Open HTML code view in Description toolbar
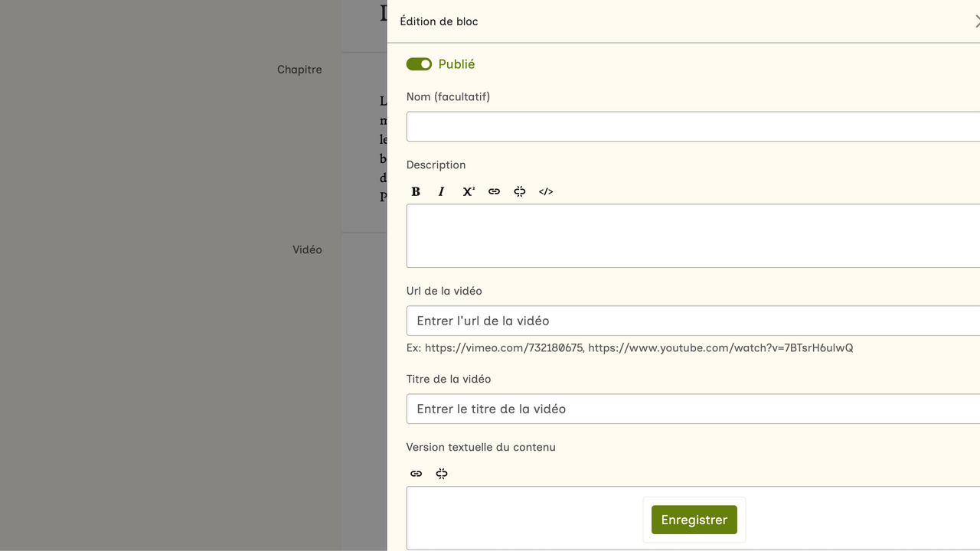Screen dimensions: 980x551 coord(546,191)
